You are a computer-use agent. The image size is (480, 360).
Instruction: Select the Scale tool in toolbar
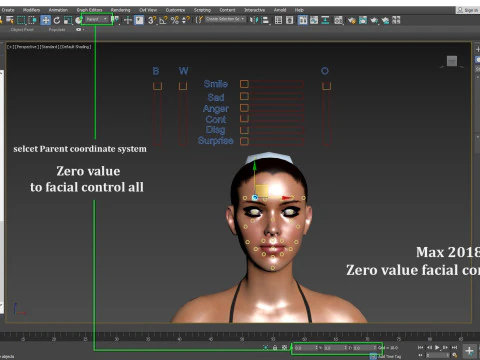pos(68,20)
